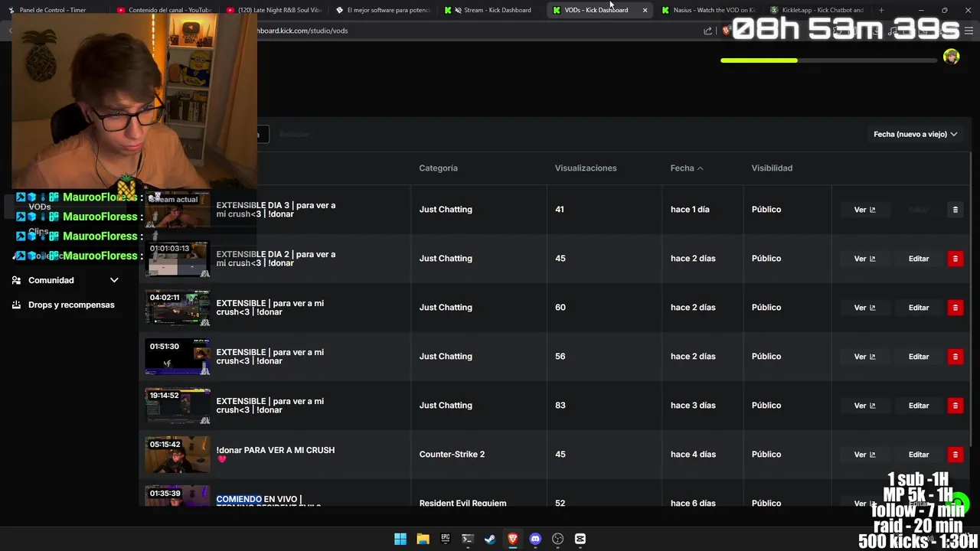Open File Explorer from taskbar
This screenshot has height=551, width=980.
coord(423,539)
